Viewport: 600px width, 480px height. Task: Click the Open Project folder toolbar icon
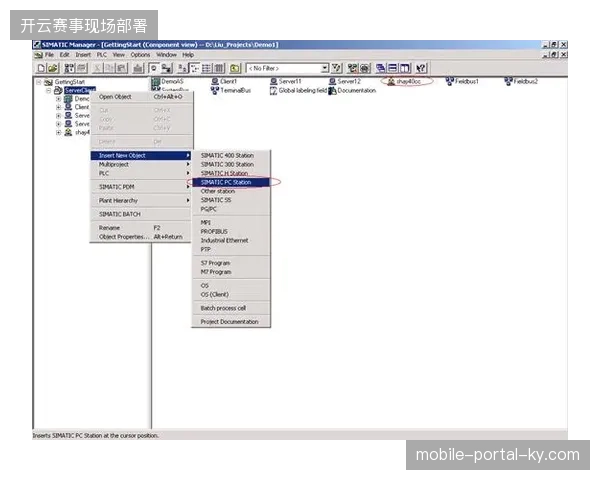[53, 69]
